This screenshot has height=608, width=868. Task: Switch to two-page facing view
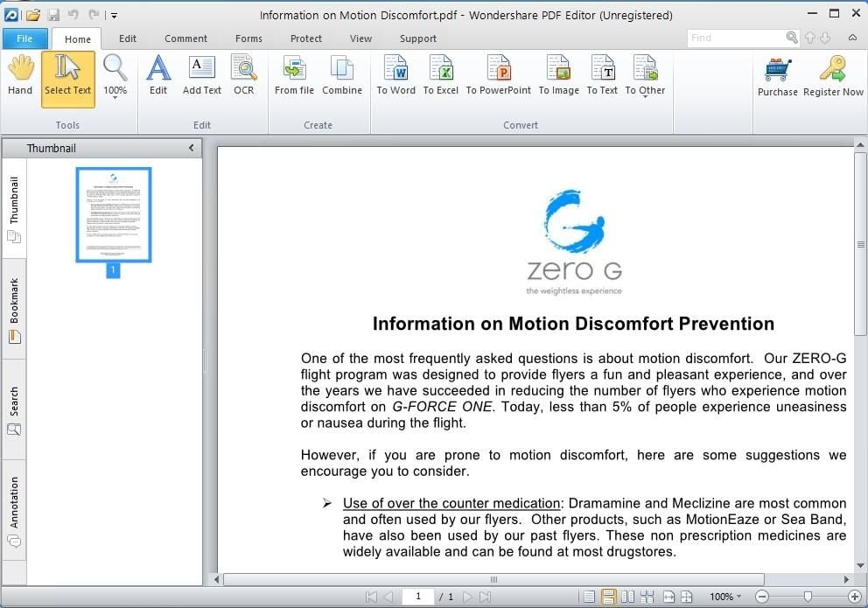point(627,597)
